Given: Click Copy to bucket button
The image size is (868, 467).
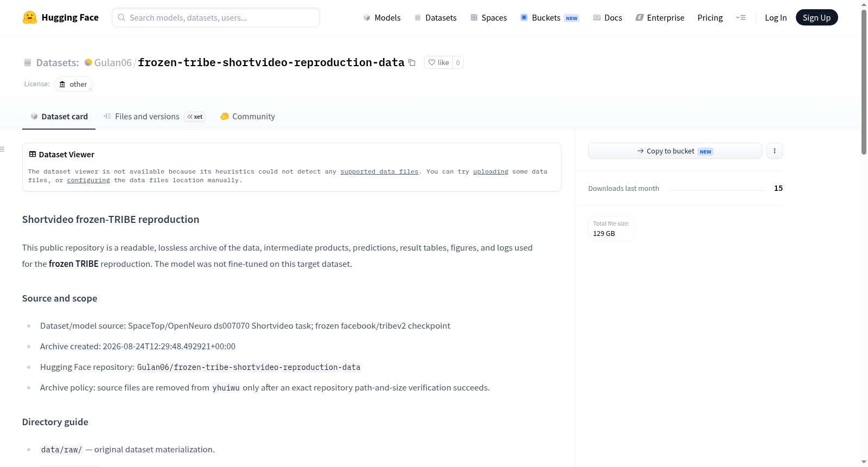Looking at the screenshot, I should (x=675, y=151).
